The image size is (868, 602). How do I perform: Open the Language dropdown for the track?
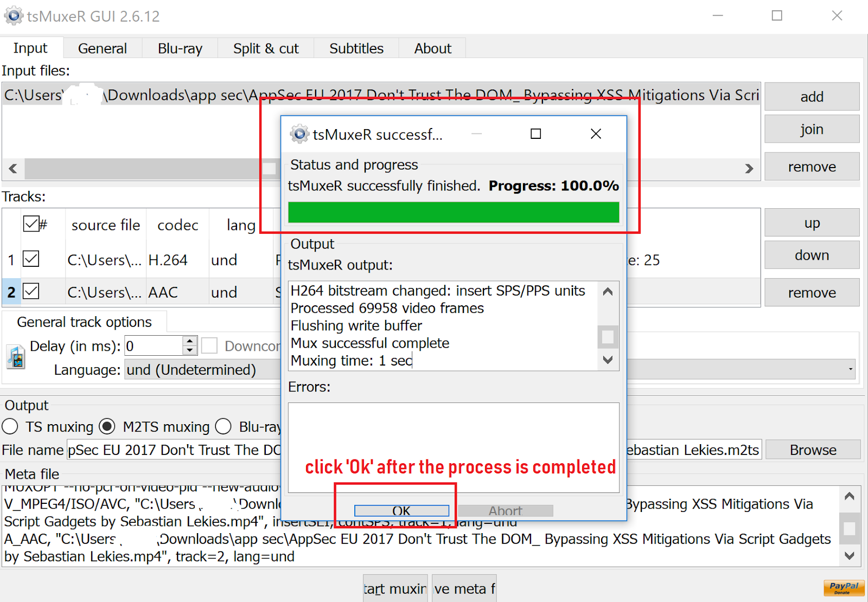tap(490, 369)
